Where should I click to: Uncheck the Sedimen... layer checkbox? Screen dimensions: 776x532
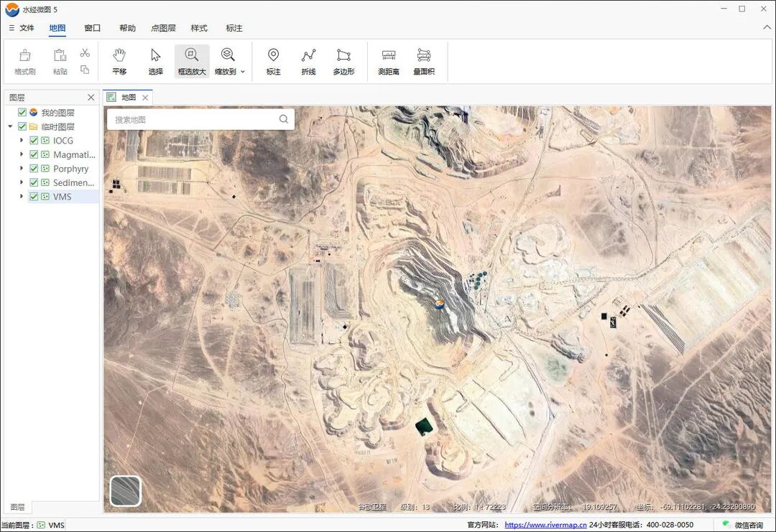[x=34, y=182]
